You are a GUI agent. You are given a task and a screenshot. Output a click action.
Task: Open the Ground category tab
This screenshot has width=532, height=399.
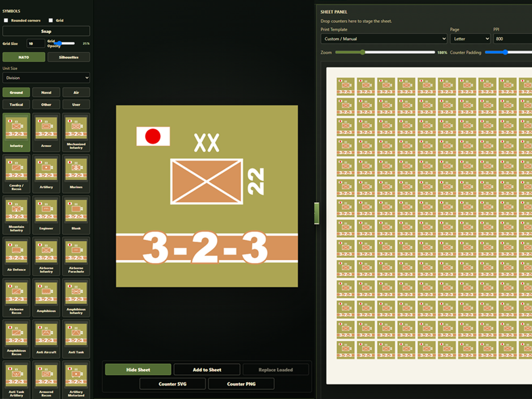click(x=16, y=92)
